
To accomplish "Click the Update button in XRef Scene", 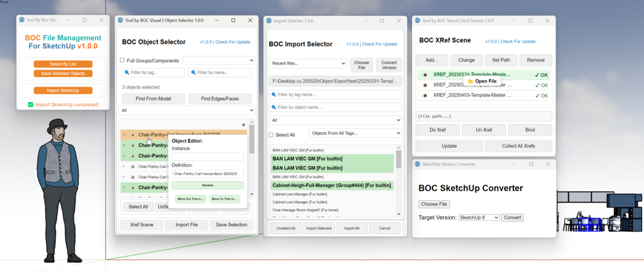I will click(449, 146).
